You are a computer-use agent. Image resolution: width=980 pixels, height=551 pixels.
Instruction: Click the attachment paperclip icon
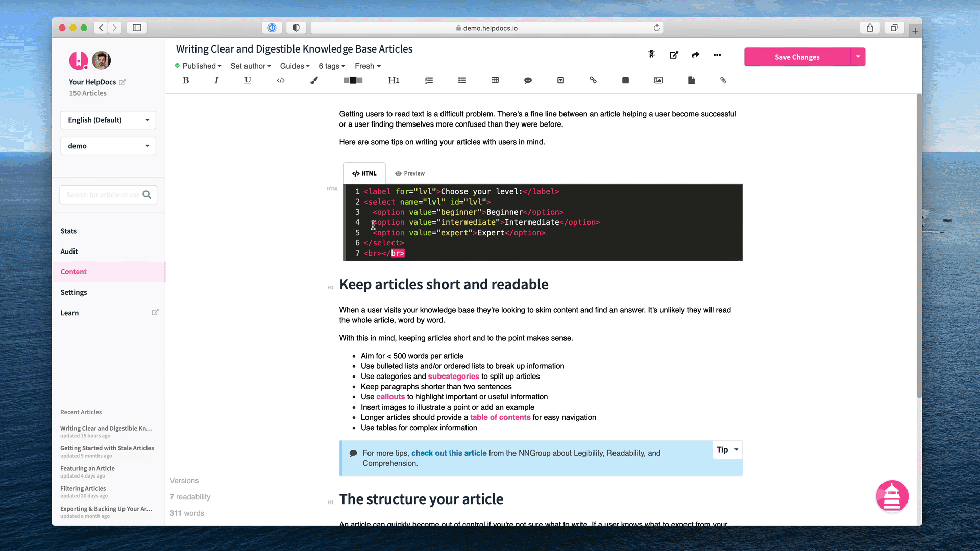[723, 80]
